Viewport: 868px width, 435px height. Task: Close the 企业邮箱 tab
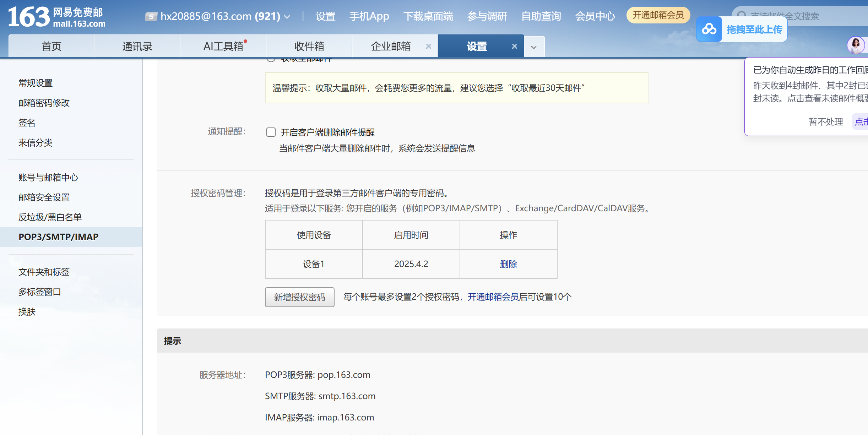(429, 46)
